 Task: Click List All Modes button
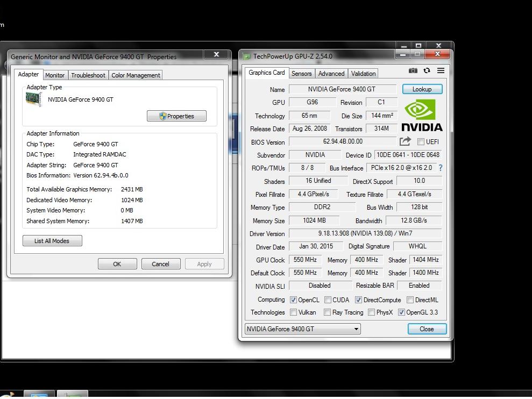52,241
